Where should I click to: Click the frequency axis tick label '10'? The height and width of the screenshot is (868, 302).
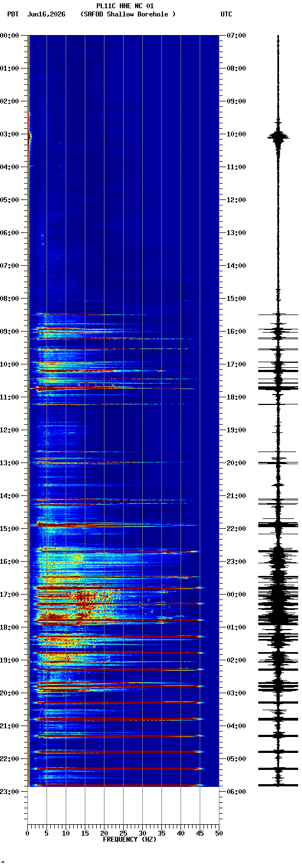point(66,833)
